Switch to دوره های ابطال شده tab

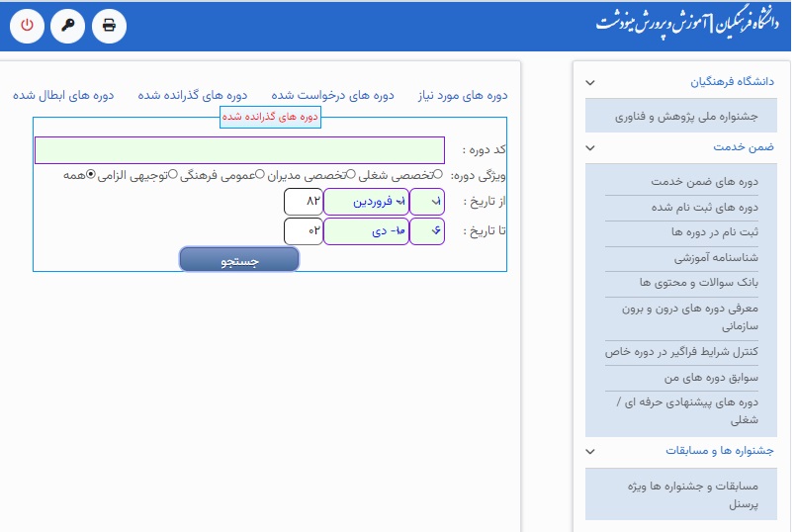pos(63,96)
